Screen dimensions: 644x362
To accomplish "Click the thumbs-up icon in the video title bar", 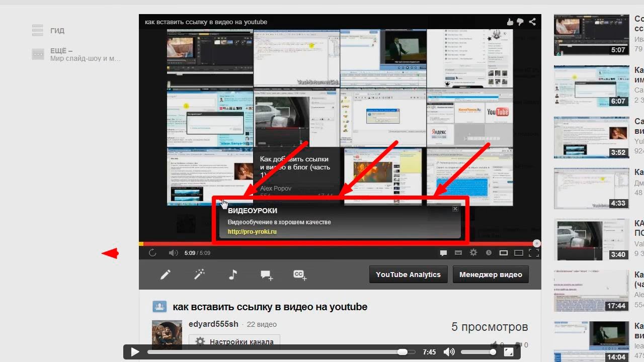I will pos(510,22).
